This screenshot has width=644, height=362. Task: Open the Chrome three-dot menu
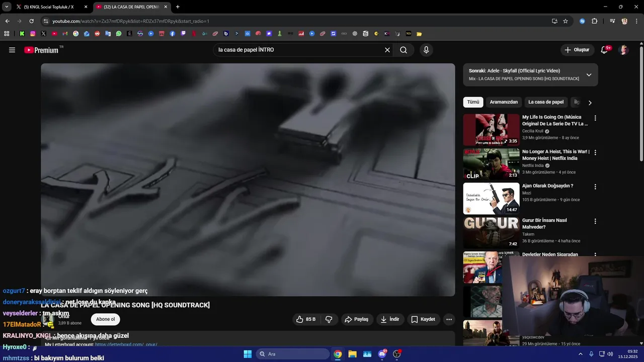[636, 21]
